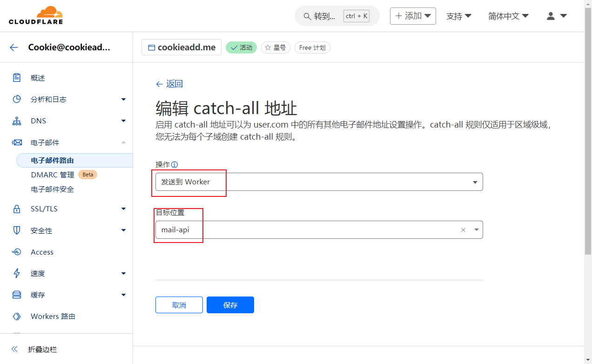Expand the DNS section in sidebar
The width and height of the screenshot is (592, 364).
point(123,121)
